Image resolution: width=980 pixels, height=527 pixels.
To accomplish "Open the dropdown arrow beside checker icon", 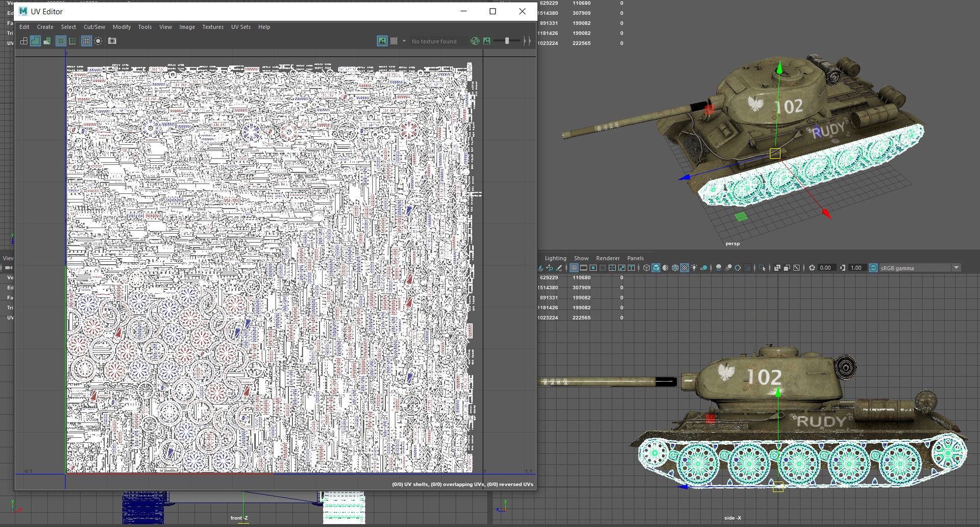I will [404, 41].
